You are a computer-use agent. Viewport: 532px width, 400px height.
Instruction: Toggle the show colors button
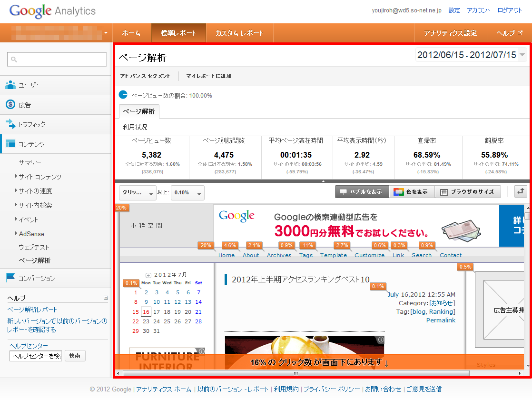pyautogui.click(x=412, y=192)
